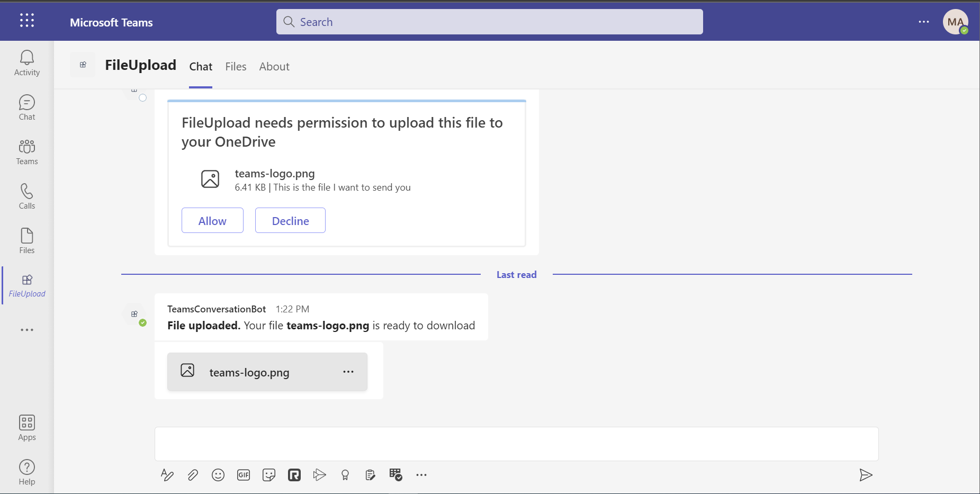
Task: Click the FileUpload app icon in the header
Action: pyautogui.click(x=83, y=65)
